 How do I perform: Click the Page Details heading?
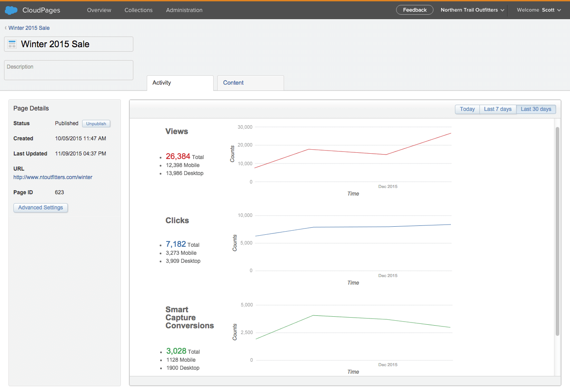[x=31, y=108]
